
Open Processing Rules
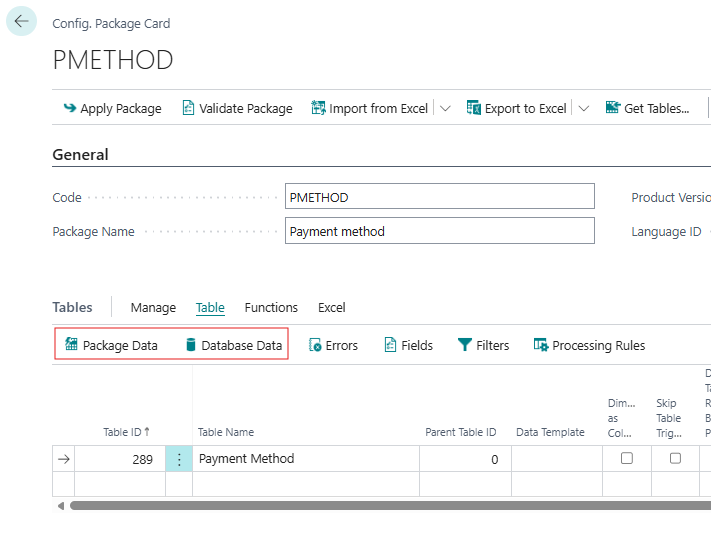589,345
